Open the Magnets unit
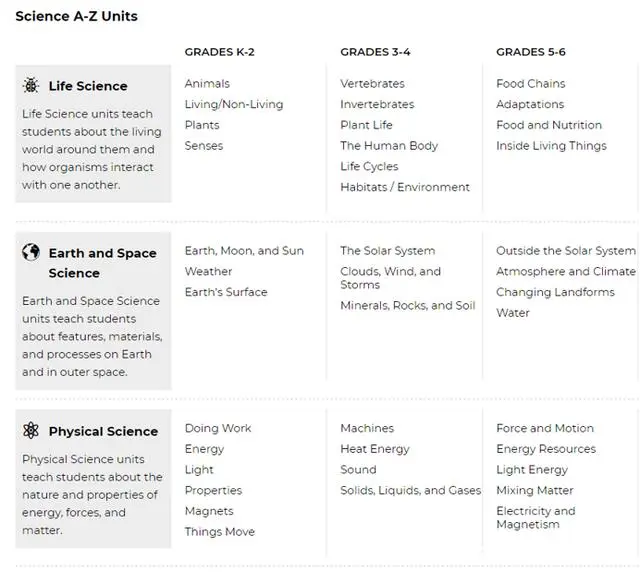 tap(209, 511)
